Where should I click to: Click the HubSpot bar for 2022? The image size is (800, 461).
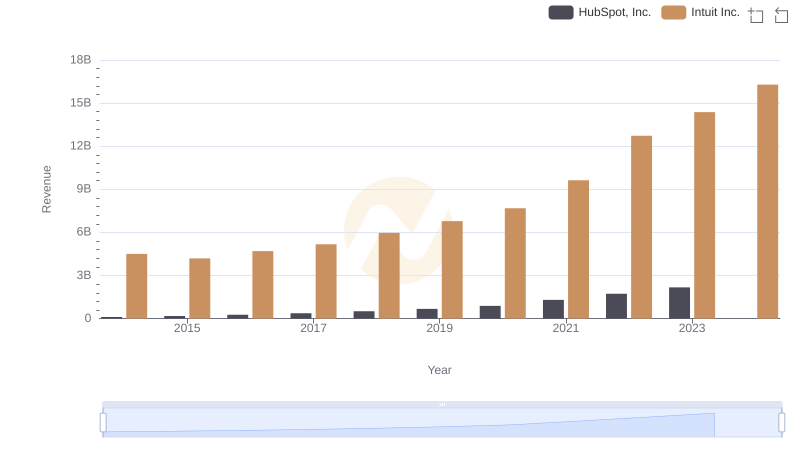tap(616, 306)
